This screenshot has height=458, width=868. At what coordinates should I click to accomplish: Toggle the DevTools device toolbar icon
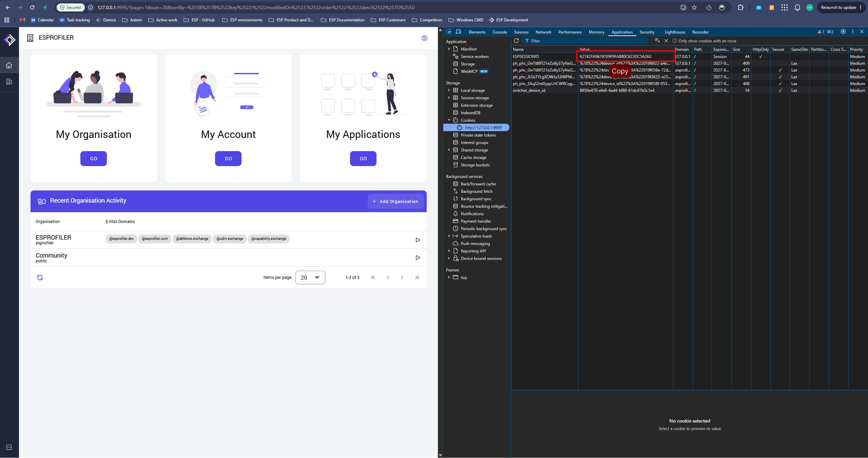(x=458, y=32)
